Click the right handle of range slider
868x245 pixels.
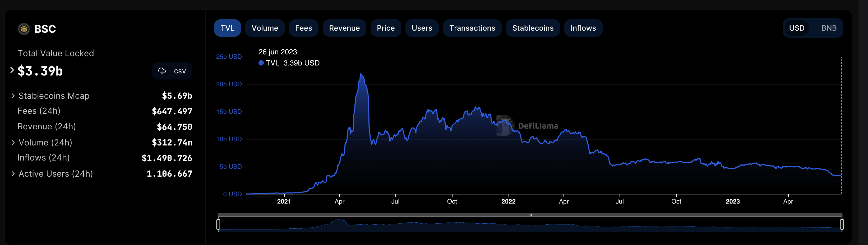(842, 224)
